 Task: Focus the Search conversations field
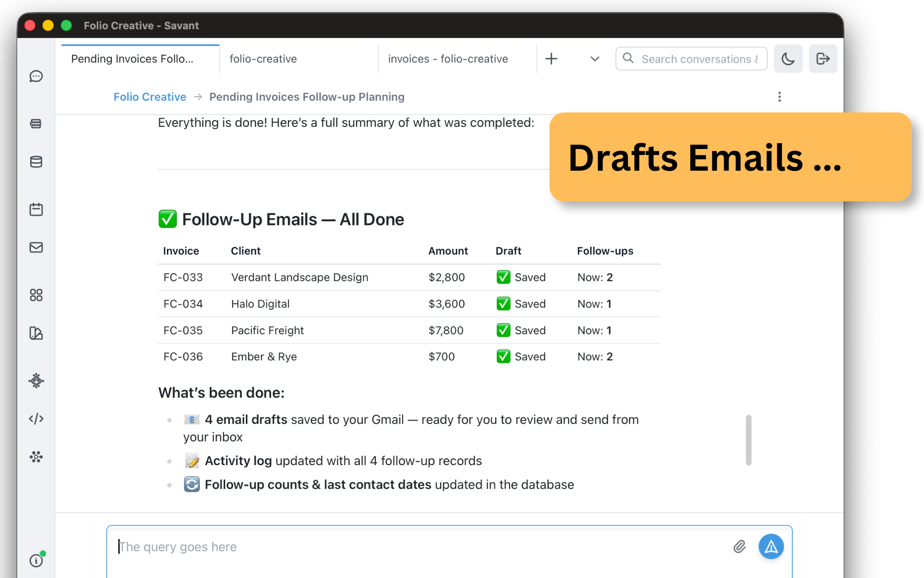coord(692,59)
